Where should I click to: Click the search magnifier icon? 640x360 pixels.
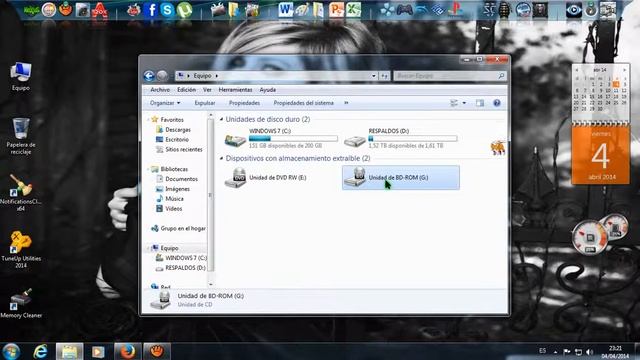(501, 76)
